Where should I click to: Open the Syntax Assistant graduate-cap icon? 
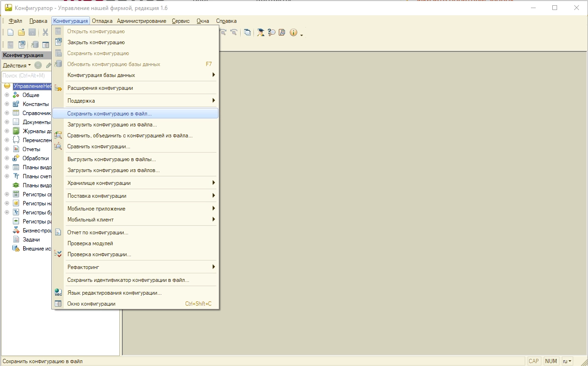point(261,32)
